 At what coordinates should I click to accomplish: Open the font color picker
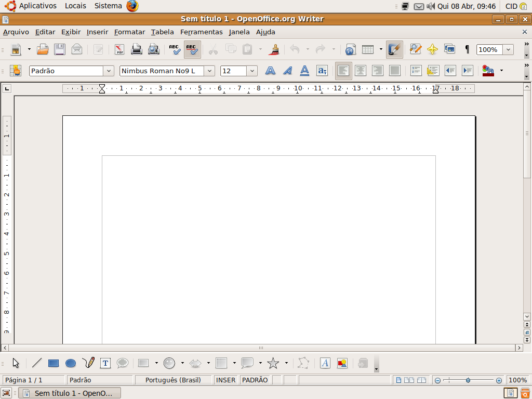point(500,71)
